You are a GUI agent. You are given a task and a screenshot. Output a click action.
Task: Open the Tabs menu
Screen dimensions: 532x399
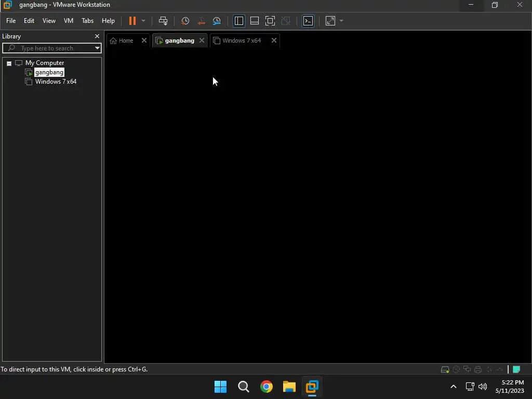pos(87,21)
